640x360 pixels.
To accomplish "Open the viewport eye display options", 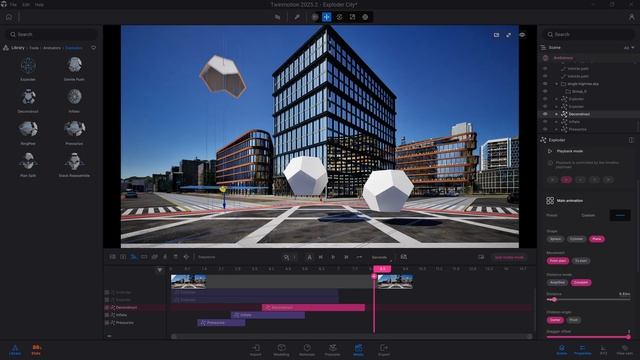I will click(522, 35).
